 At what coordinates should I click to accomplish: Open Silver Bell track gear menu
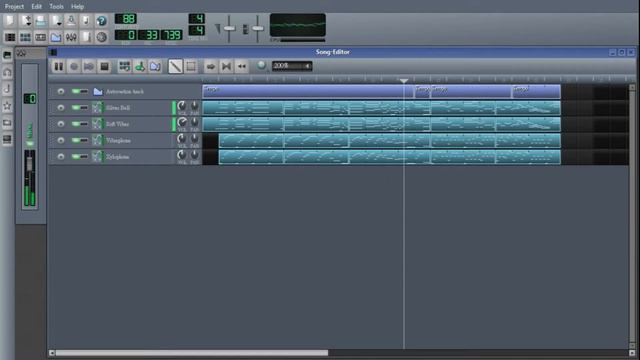60,108
